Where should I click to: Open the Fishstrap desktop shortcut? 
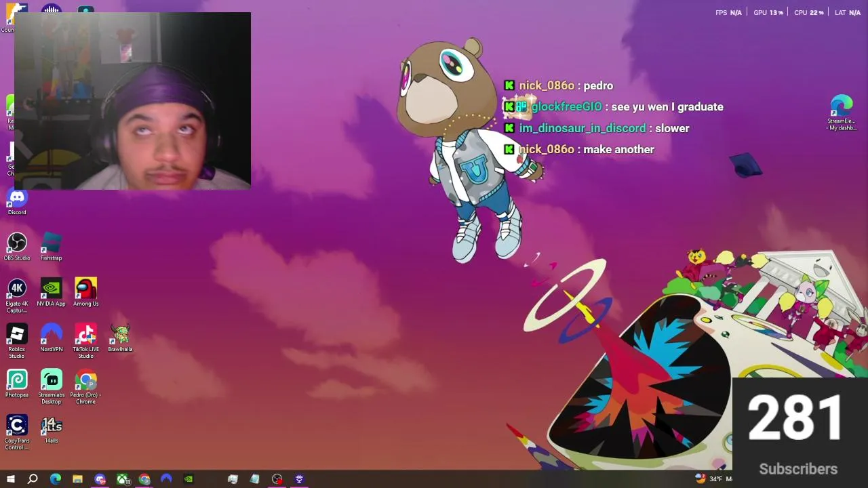pyautogui.click(x=52, y=248)
